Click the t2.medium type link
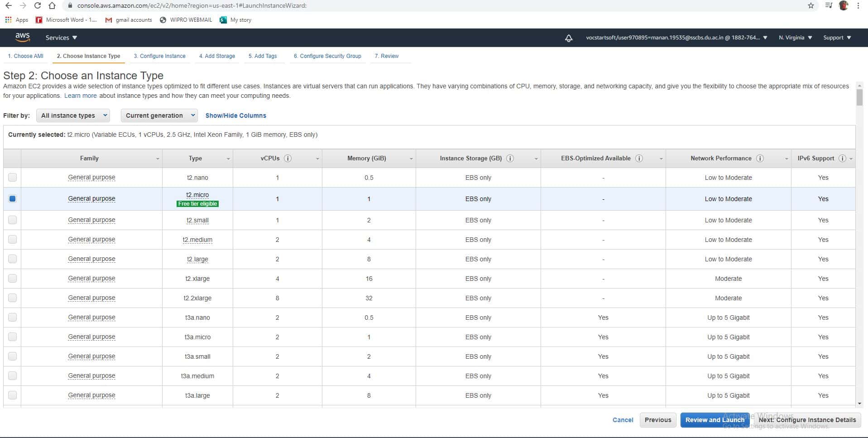868x438 pixels. [x=197, y=240]
